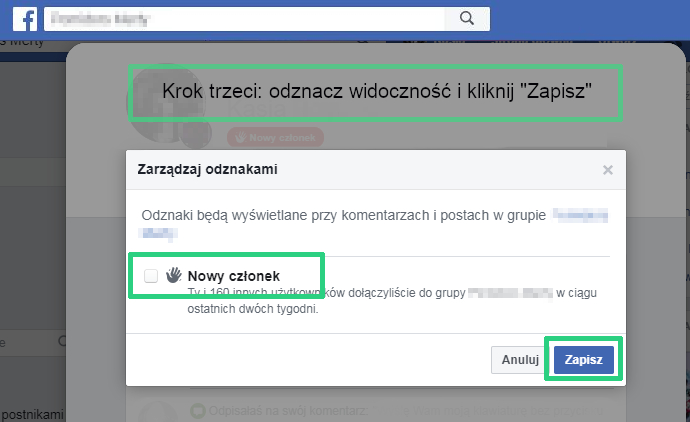Cancel with the Anuluj button

pos(520,360)
